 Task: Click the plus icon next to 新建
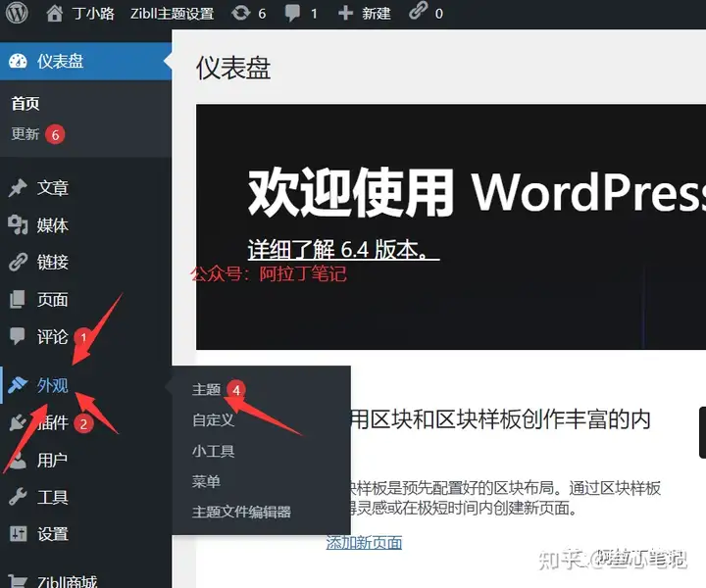click(345, 13)
